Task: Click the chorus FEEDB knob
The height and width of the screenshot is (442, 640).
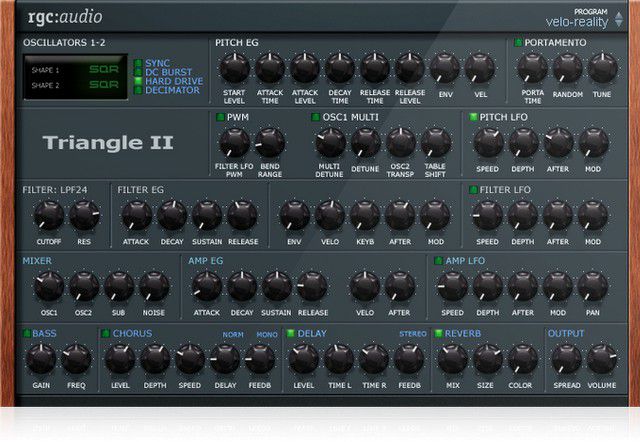Action: (260, 359)
